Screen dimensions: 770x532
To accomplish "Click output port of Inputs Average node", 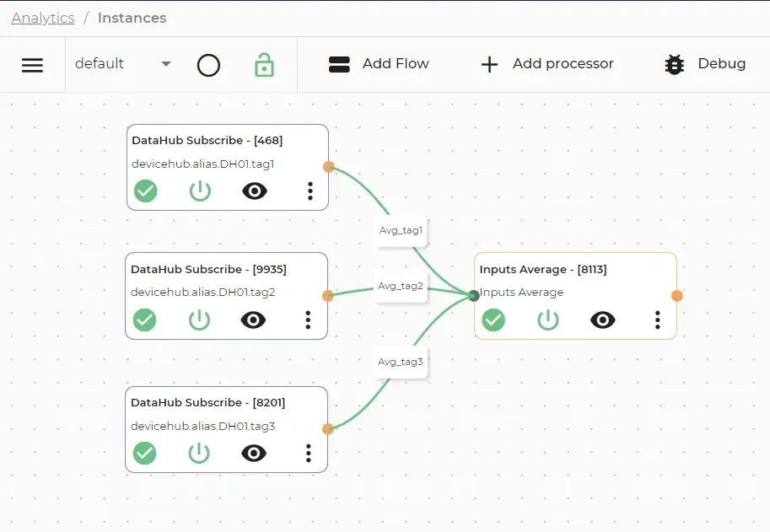I will (677, 295).
